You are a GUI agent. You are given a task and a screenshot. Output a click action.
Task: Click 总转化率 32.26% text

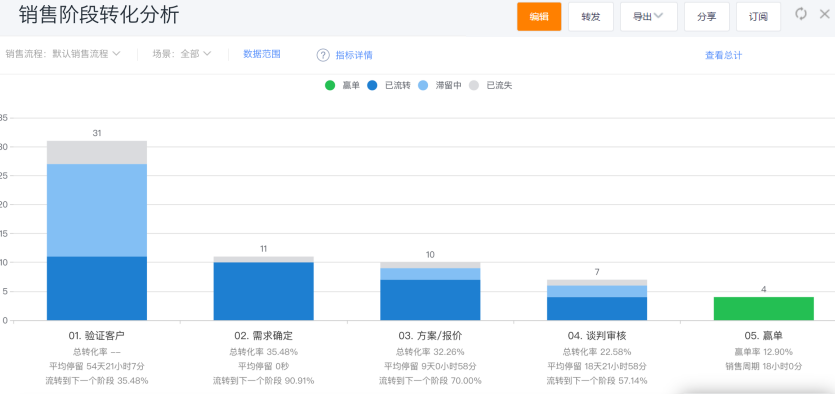click(430, 352)
